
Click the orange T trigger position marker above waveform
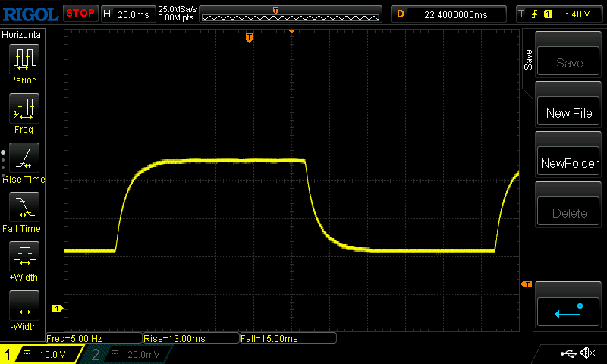(249, 37)
